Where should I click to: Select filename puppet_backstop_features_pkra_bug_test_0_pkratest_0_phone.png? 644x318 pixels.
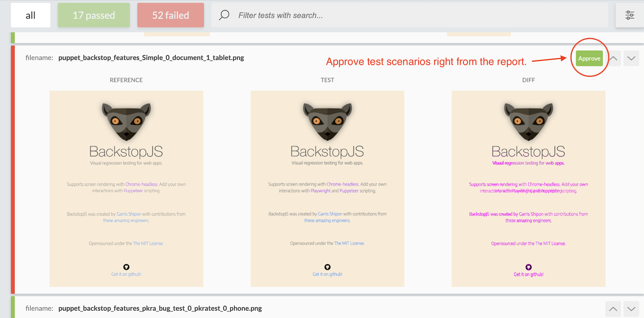pyautogui.click(x=160, y=308)
